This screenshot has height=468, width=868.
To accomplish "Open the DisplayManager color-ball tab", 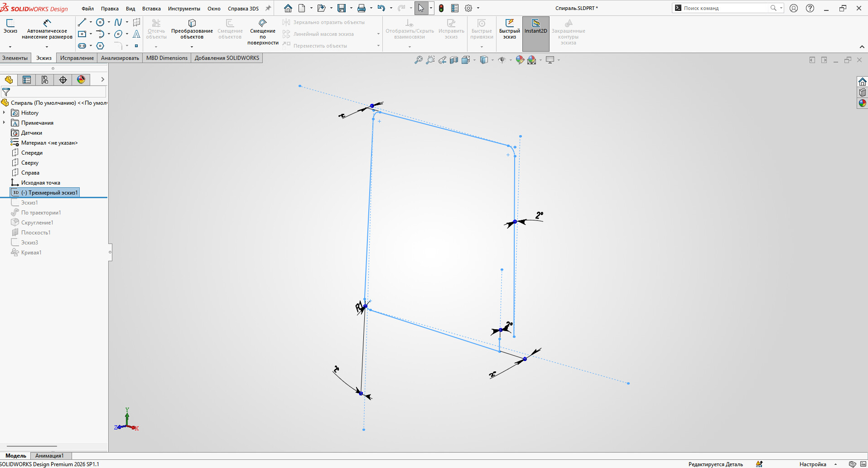I will pos(81,80).
